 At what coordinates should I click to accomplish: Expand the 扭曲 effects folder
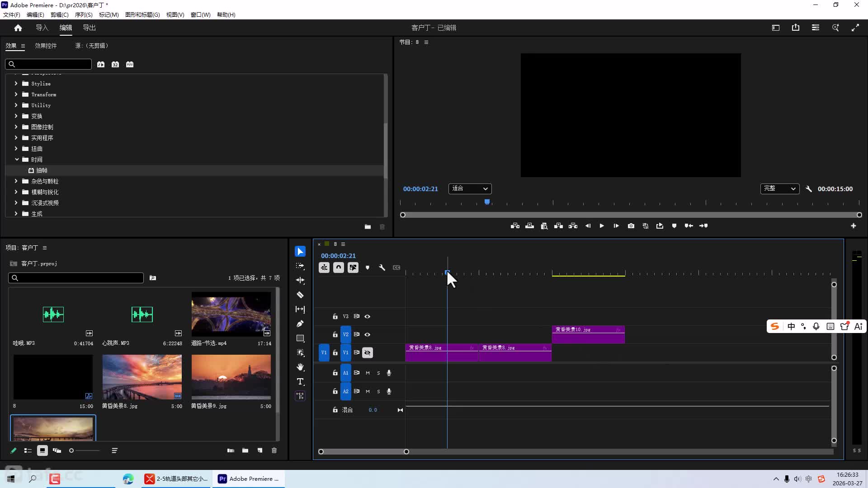pos(16,149)
